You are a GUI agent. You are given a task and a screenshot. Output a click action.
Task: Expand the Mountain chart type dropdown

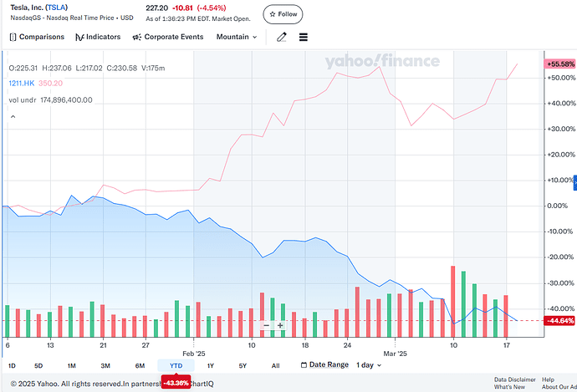click(237, 37)
